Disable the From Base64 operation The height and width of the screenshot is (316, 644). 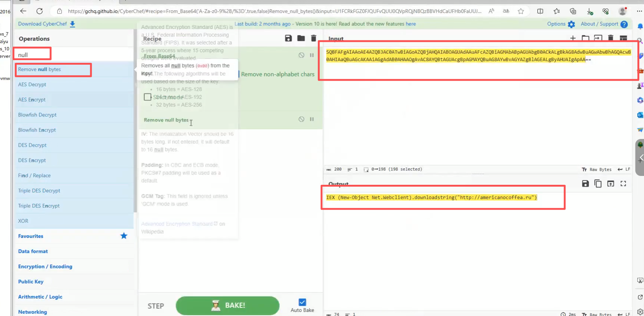(x=301, y=55)
